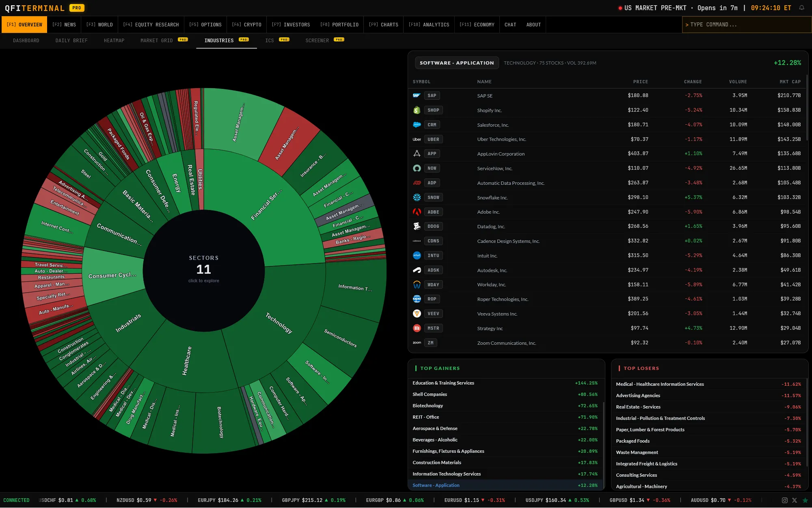Open the ICS tab
Viewport: 812px width, 508px height.
277,41
